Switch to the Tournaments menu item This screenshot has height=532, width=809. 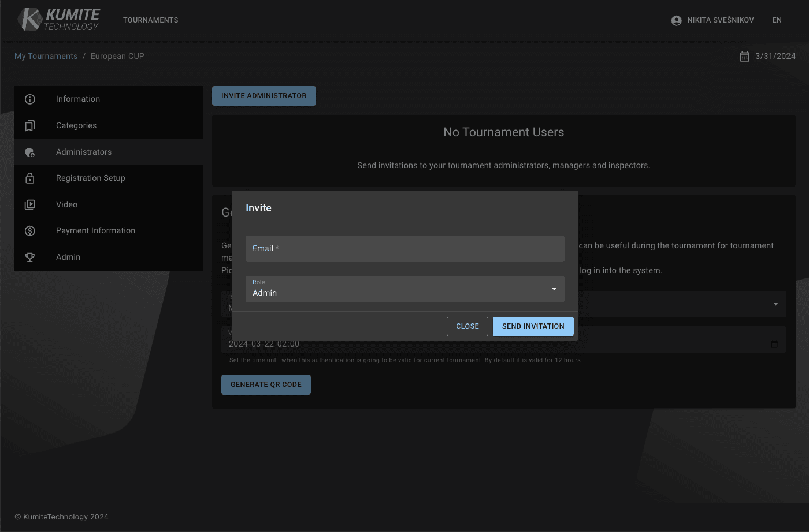coord(150,20)
